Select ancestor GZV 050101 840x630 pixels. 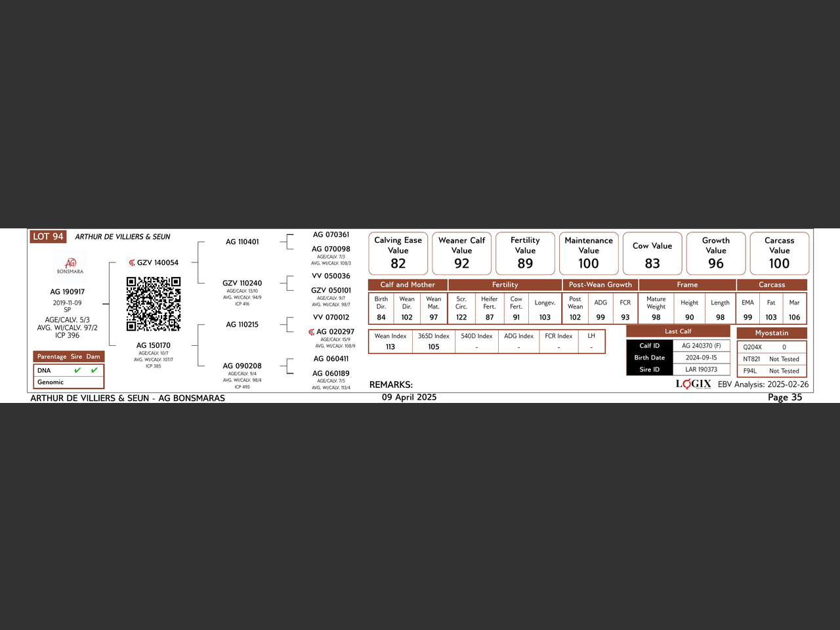coord(331,290)
